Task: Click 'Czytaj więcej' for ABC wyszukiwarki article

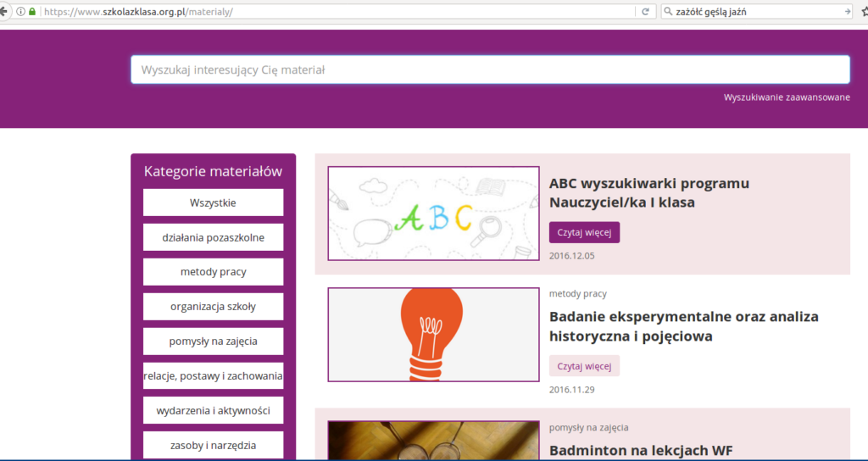Action: coord(584,232)
